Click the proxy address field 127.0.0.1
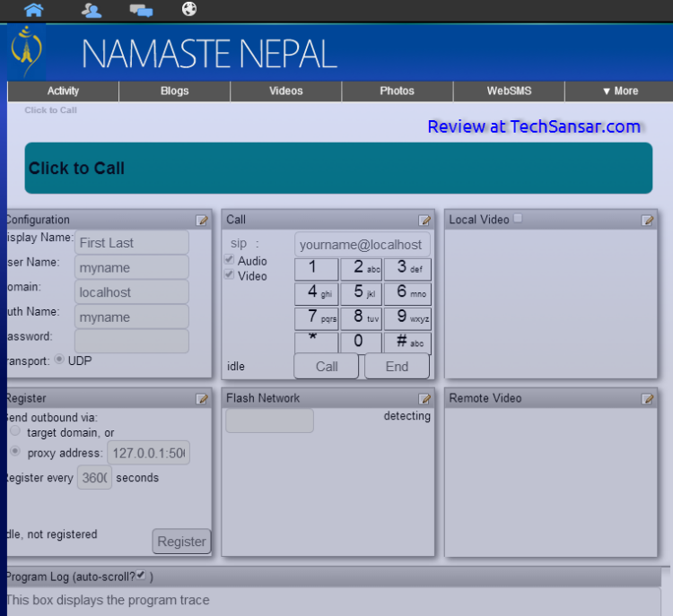 148,453
